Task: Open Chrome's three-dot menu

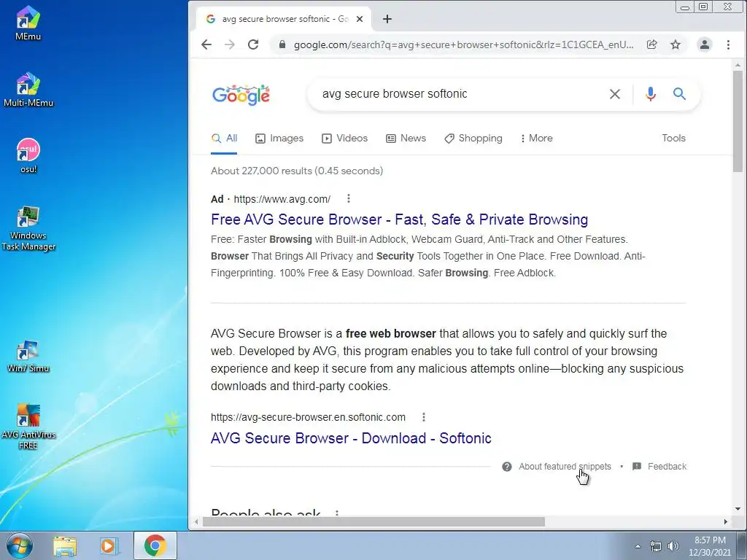Action: [x=728, y=44]
